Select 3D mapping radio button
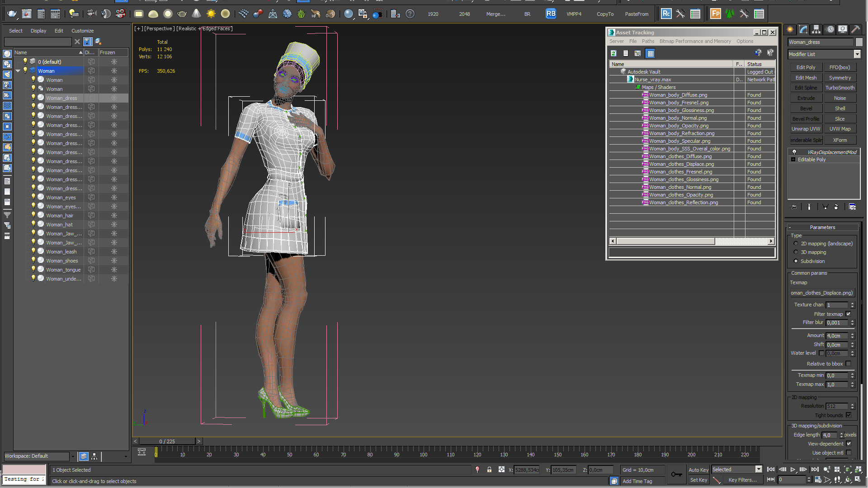This screenshot has width=868, height=488. 796,252
